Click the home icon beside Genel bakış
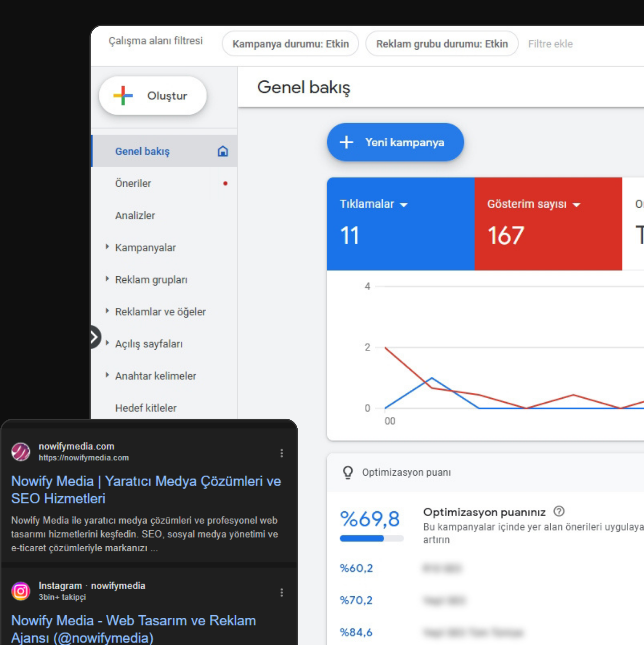644x645 pixels. [223, 151]
